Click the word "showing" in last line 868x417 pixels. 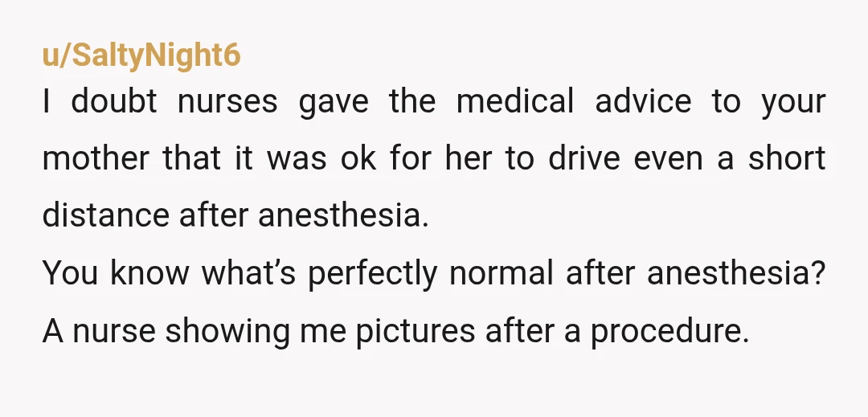click(x=227, y=332)
